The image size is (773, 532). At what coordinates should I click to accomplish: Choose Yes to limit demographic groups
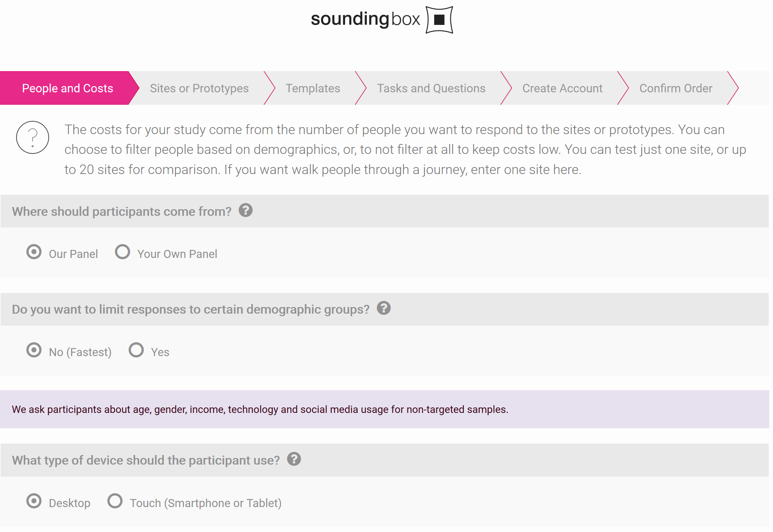point(136,350)
